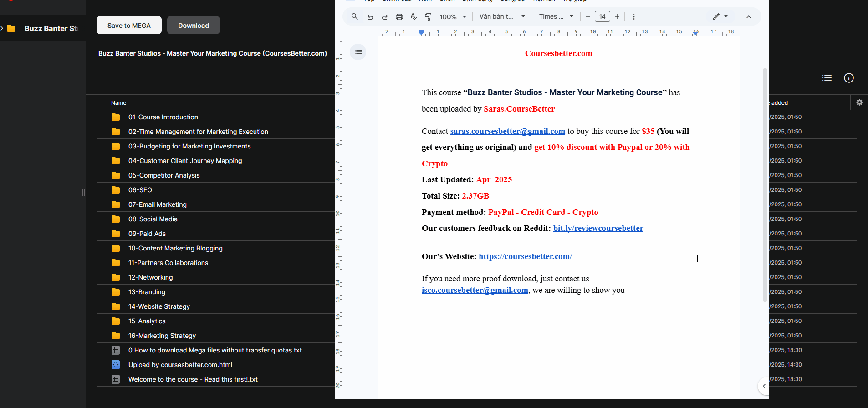Open the editing mode pencil dropdown
Viewport: 868px width, 408px height.
[720, 17]
